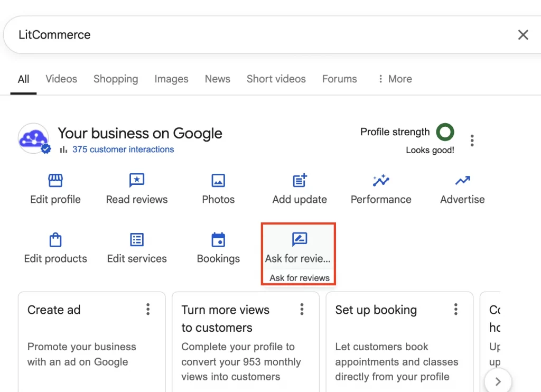Click Complete your profile to convert description

tap(241, 362)
